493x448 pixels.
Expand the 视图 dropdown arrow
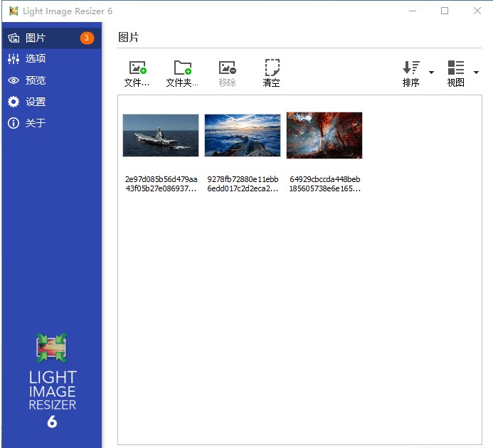pyautogui.click(x=476, y=73)
